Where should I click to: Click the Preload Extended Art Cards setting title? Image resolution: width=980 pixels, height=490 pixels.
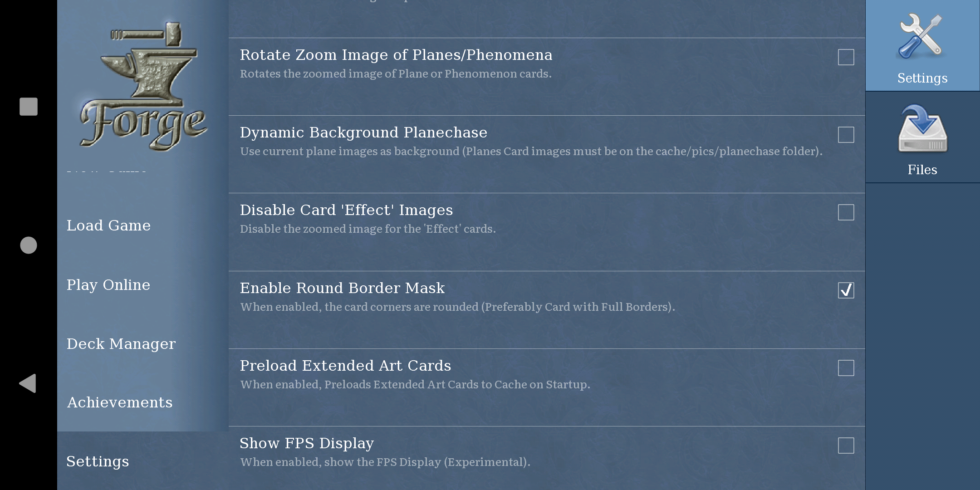pos(345,366)
